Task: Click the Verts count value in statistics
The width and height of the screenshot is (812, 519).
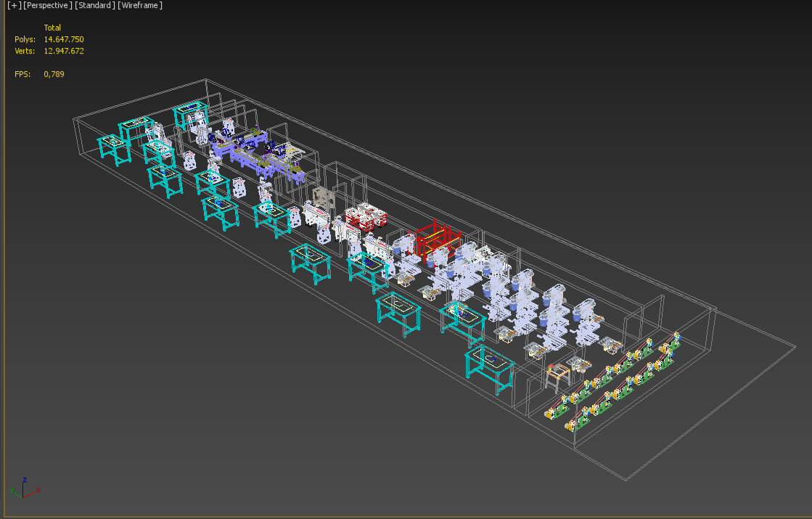Action: tap(64, 51)
